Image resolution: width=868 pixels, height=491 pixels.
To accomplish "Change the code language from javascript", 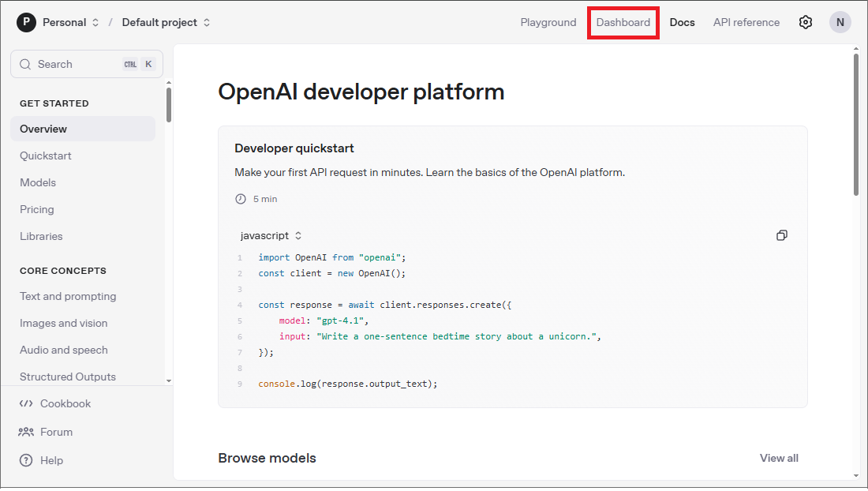I will click(x=269, y=235).
